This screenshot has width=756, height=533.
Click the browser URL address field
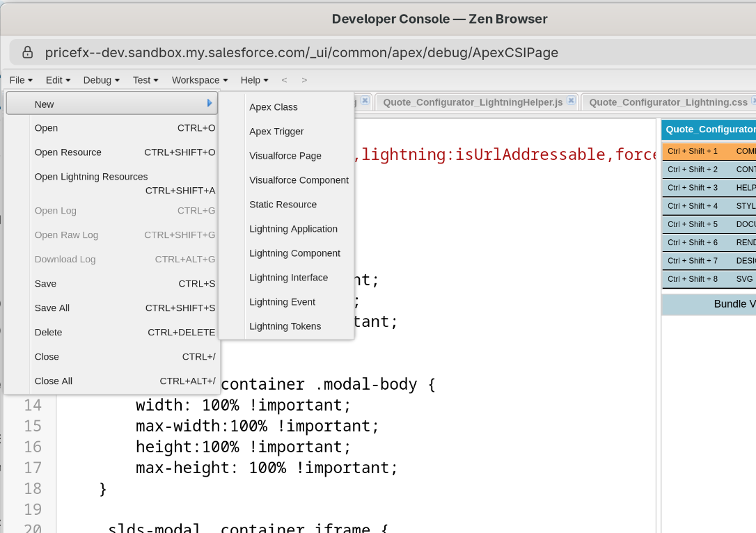[x=348, y=53]
